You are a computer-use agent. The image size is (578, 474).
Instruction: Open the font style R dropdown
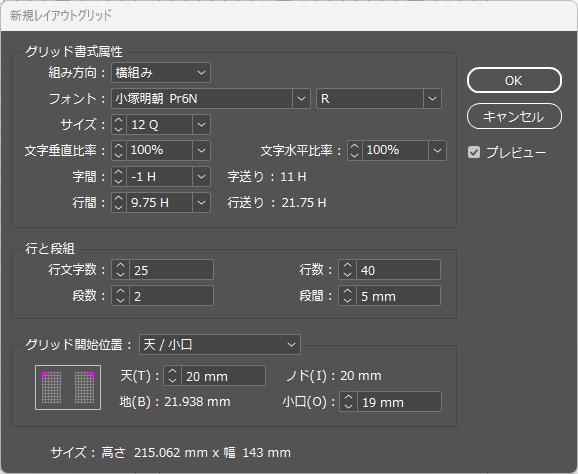click(x=379, y=98)
